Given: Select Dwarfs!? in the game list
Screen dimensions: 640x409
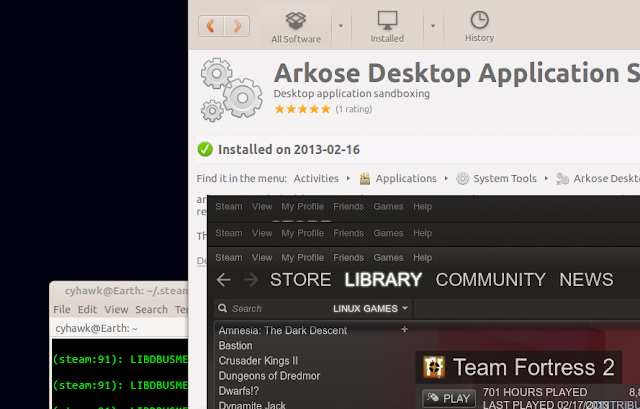Looking at the screenshot, I should click(x=239, y=391).
